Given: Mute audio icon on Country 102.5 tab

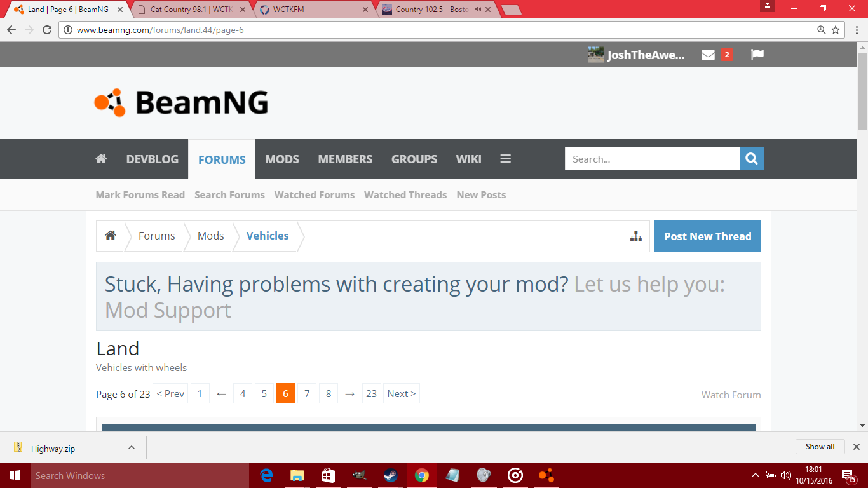Looking at the screenshot, I should pos(478,10).
